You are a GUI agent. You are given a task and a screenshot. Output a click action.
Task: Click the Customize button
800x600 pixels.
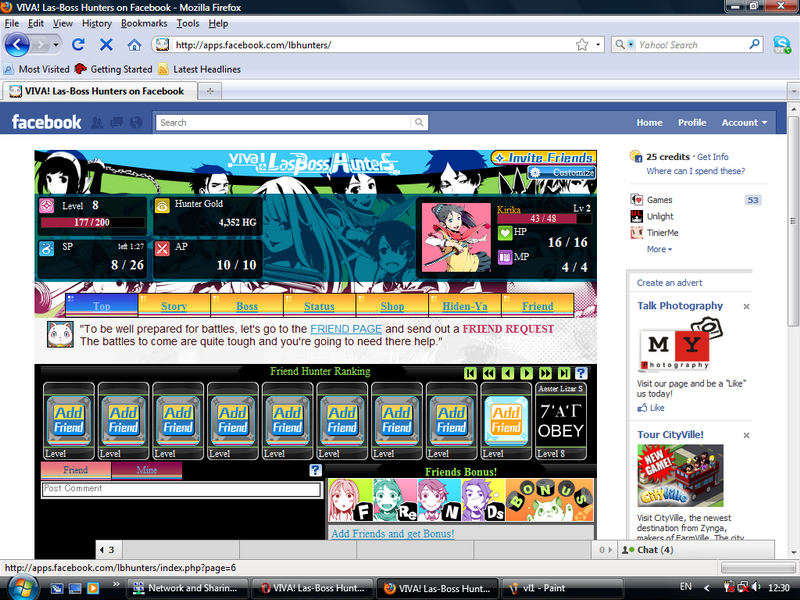[x=562, y=172]
